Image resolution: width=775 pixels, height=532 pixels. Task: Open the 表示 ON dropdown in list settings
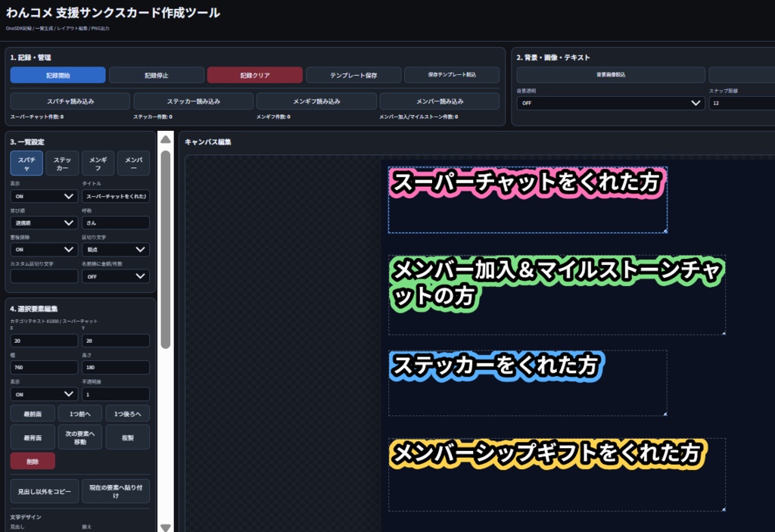pyautogui.click(x=44, y=196)
